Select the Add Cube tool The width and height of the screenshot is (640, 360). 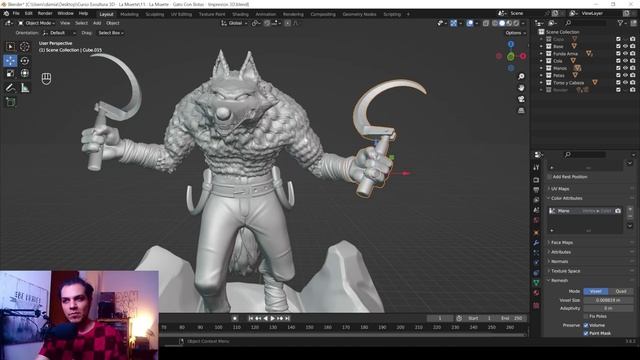(x=11, y=102)
